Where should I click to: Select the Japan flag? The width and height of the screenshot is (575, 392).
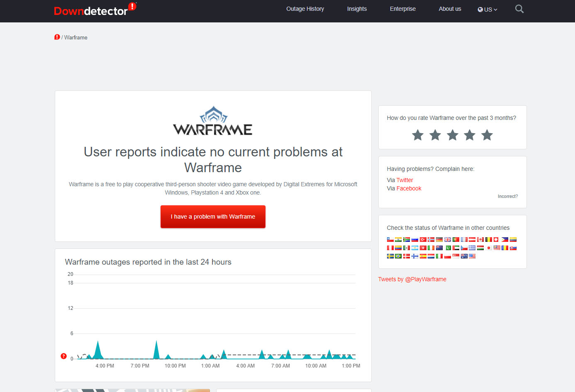[x=489, y=248]
